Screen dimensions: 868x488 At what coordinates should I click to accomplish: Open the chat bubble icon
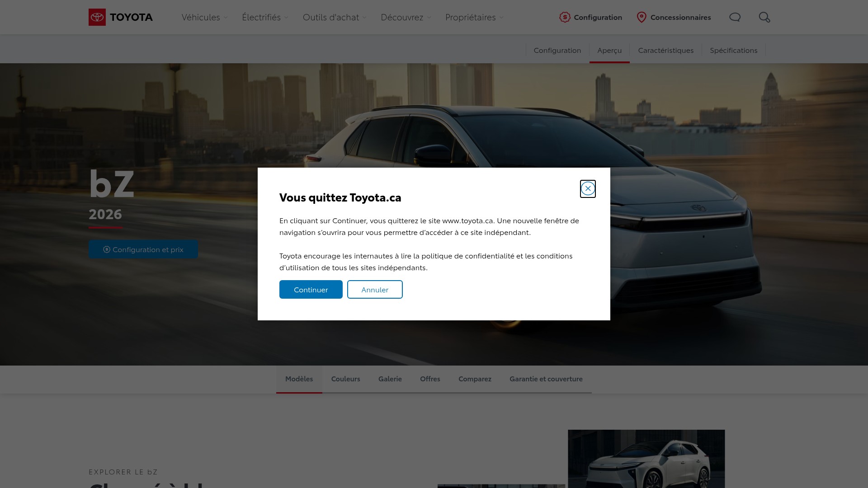[x=735, y=17]
